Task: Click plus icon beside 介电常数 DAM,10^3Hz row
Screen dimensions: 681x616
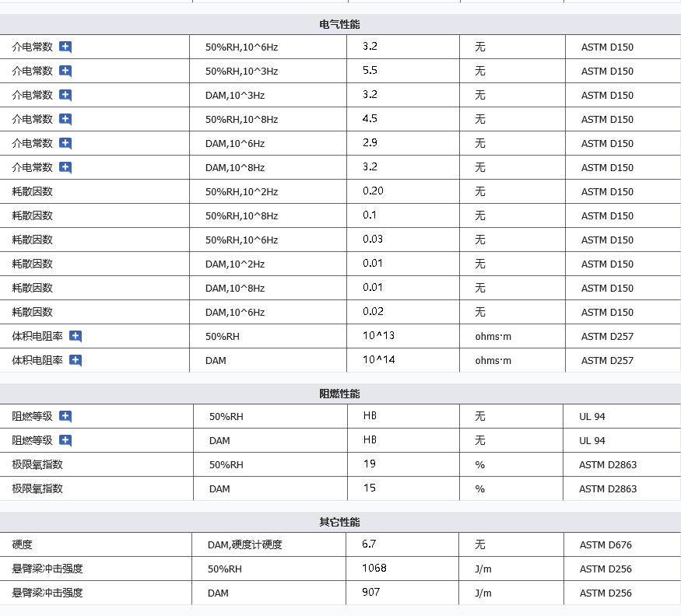Action: tap(65, 95)
